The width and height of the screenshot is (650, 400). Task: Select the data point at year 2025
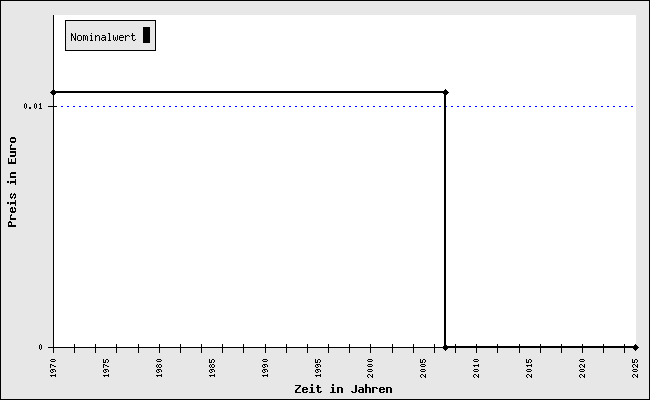point(635,347)
